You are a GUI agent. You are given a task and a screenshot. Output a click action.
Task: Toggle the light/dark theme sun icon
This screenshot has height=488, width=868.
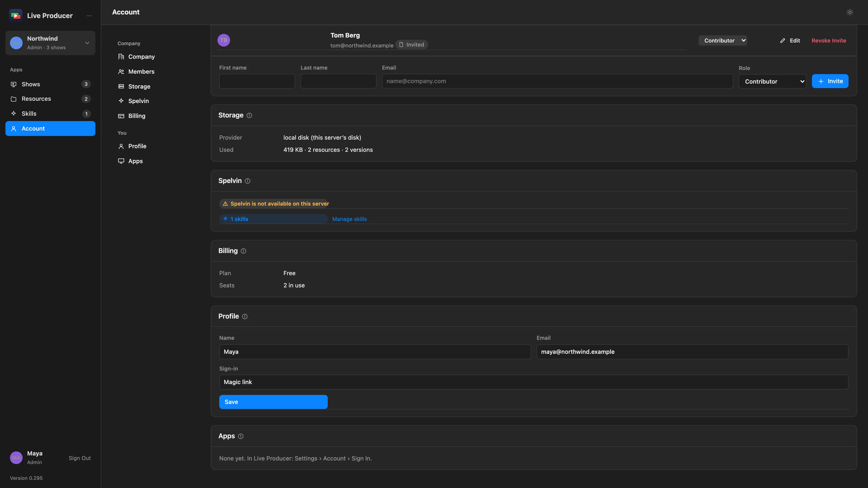(850, 12)
